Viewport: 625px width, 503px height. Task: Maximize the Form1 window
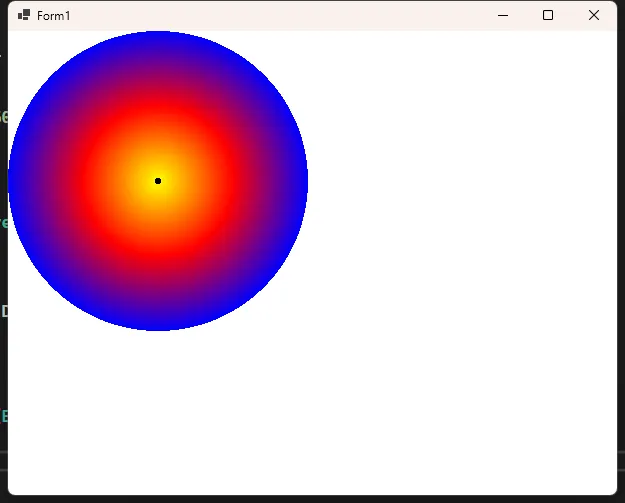tap(548, 15)
